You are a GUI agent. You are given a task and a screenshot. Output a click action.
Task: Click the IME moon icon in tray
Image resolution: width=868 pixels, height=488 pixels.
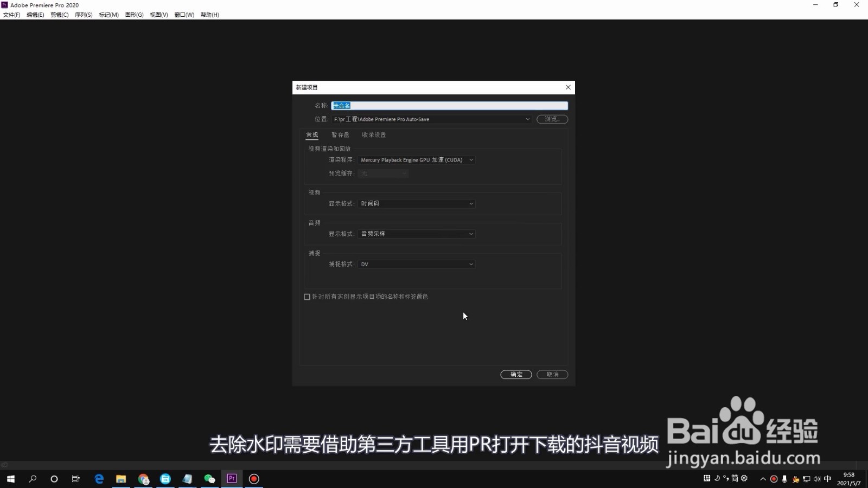tap(717, 478)
